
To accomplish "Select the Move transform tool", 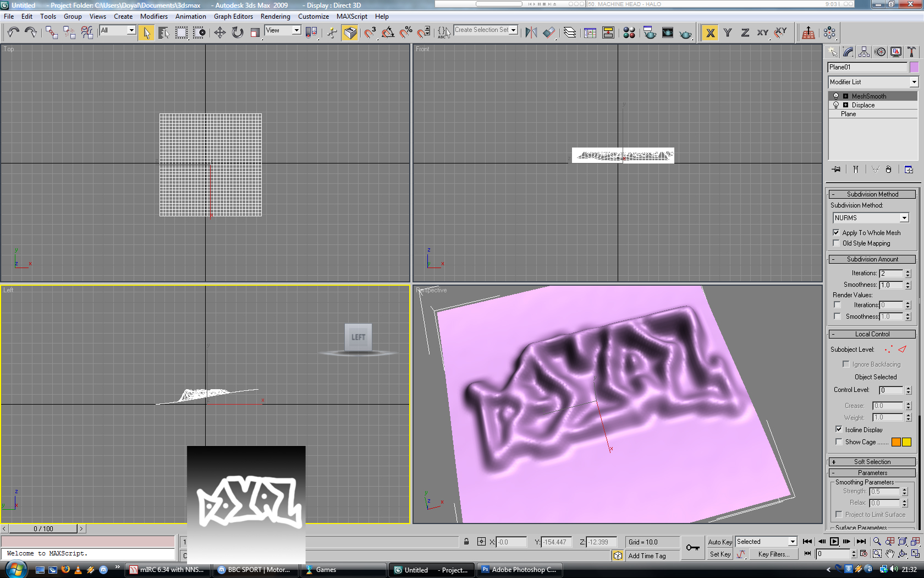I will pos(220,32).
